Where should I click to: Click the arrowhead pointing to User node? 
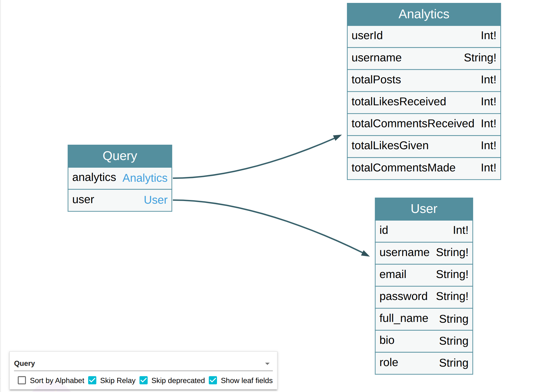click(x=366, y=254)
